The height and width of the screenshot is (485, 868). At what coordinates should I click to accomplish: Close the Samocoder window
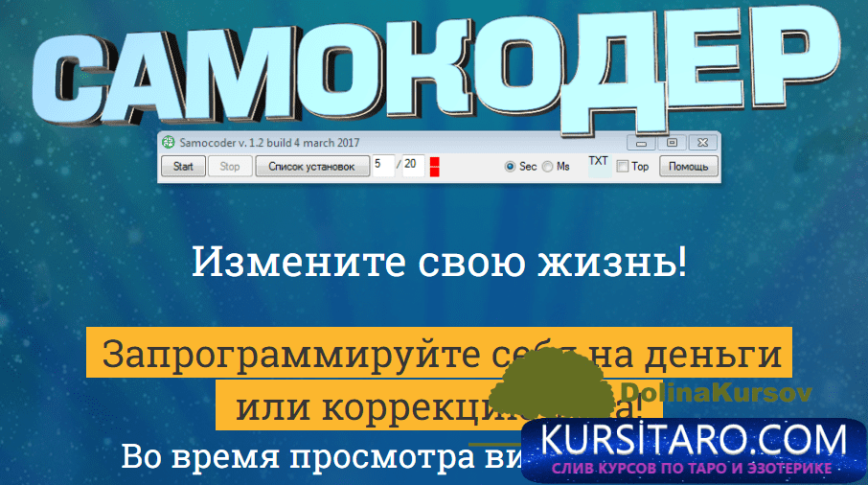pos(702,143)
